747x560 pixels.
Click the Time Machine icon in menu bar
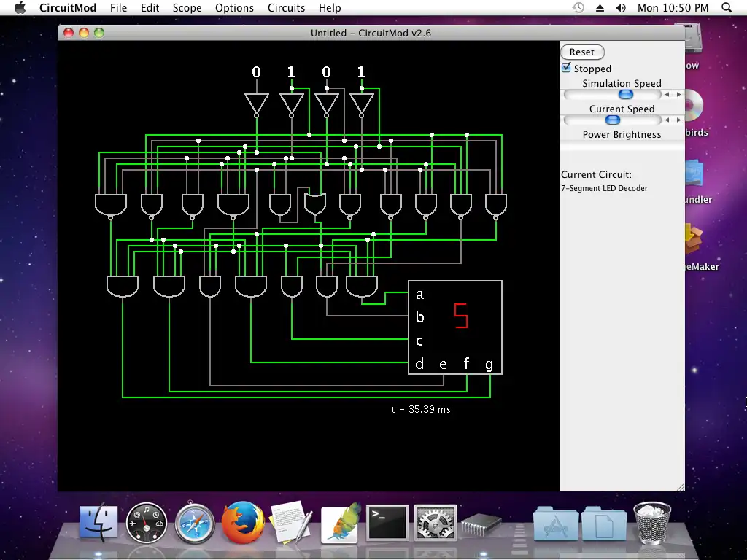578,8
